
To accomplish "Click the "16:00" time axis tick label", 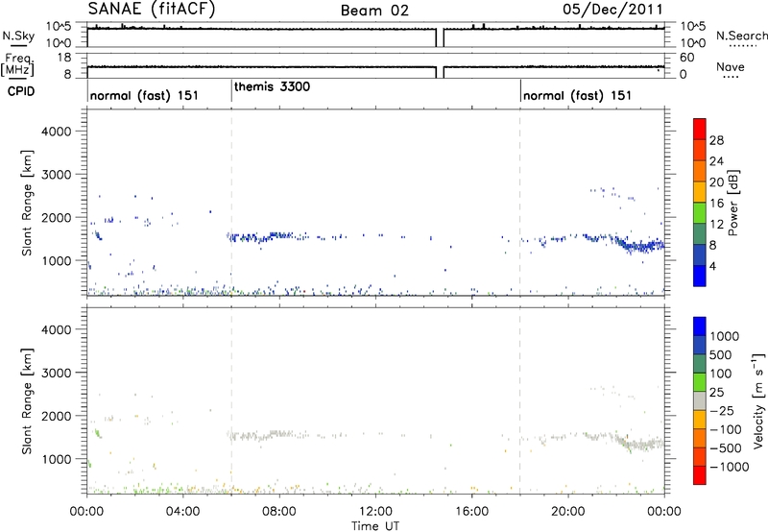I will (471, 512).
